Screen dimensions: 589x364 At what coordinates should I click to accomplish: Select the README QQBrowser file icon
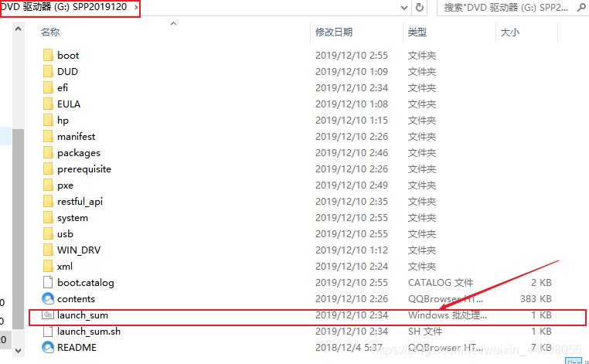[48, 348]
